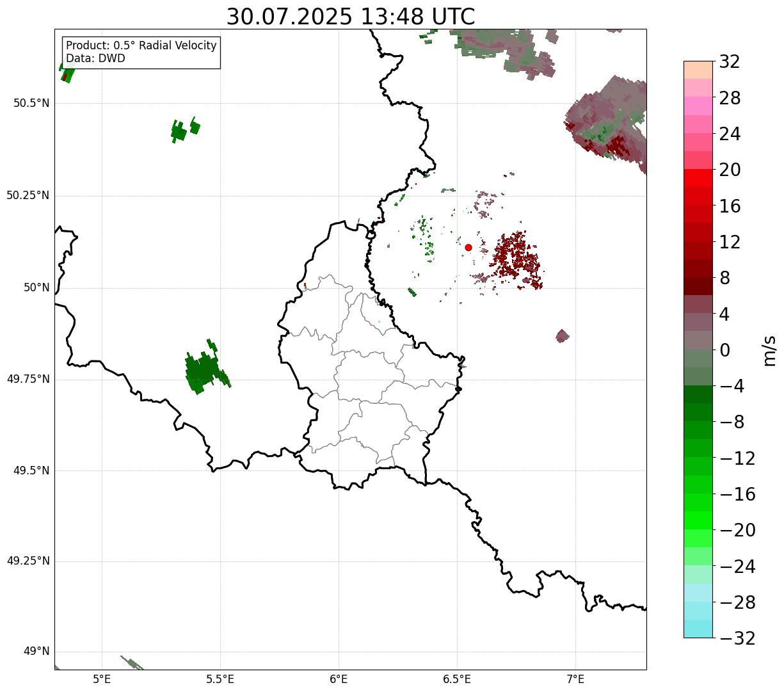Click the 50.25°N latitude label
This screenshot has width=784, height=692.
[x=28, y=195]
